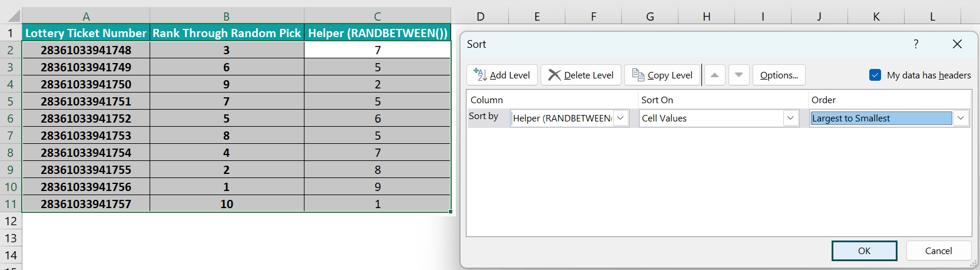
Task: Select column B header
Action: (x=227, y=16)
